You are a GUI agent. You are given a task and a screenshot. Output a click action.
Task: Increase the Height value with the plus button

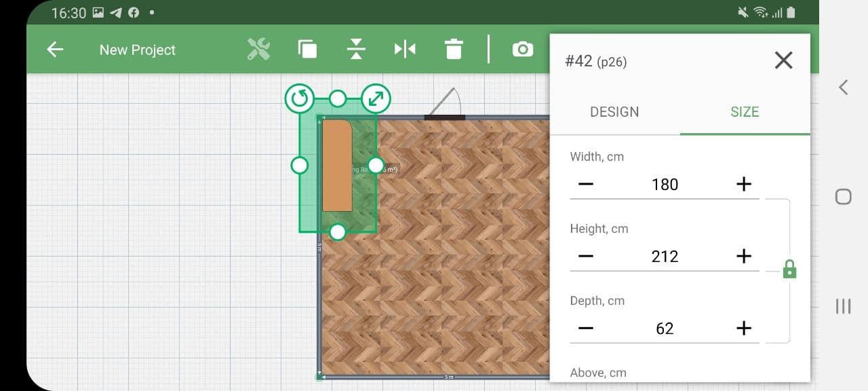(x=744, y=256)
